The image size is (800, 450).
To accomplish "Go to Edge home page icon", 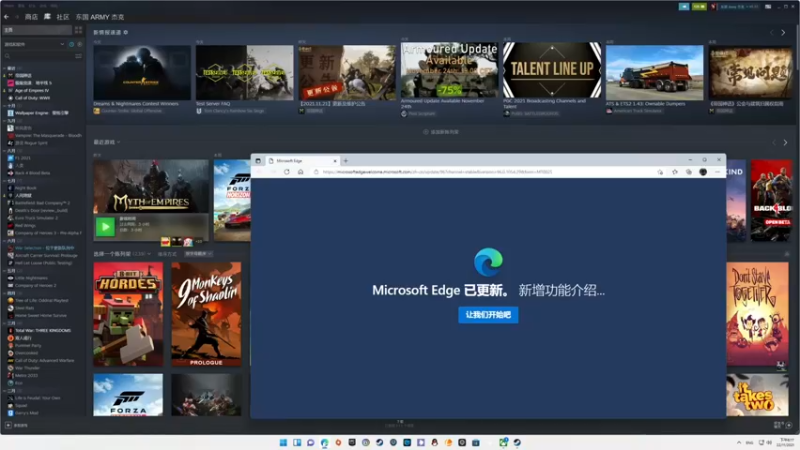I will point(301,172).
